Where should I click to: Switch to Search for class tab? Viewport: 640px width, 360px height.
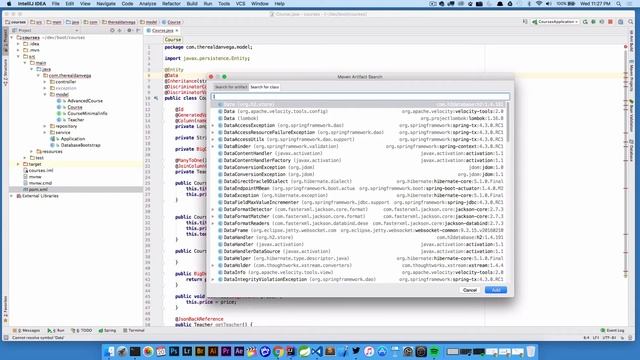(x=264, y=87)
